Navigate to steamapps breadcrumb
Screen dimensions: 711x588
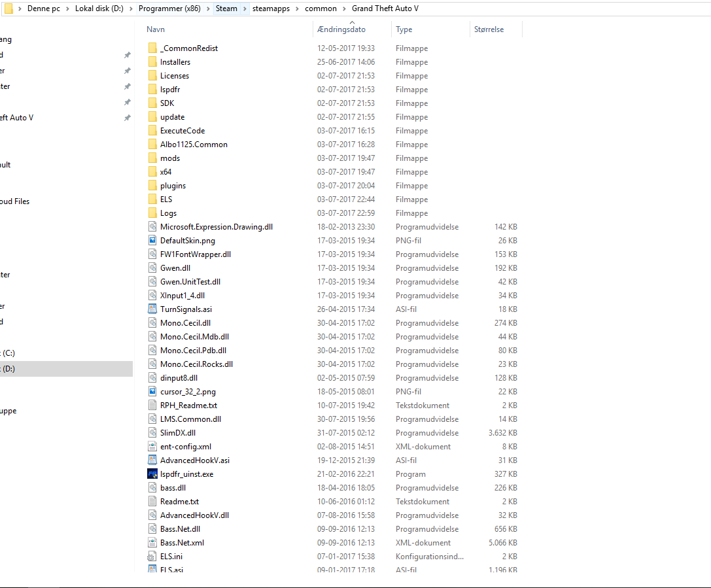pyautogui.click(x=271, y=9)
